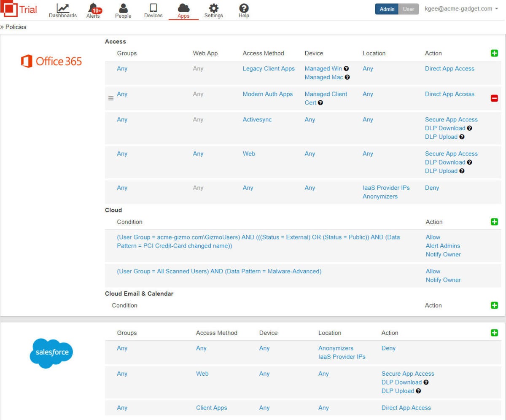Add new Salesforce access policy
The height and width of the screenshot is (420, 506).
coord(495,333)
